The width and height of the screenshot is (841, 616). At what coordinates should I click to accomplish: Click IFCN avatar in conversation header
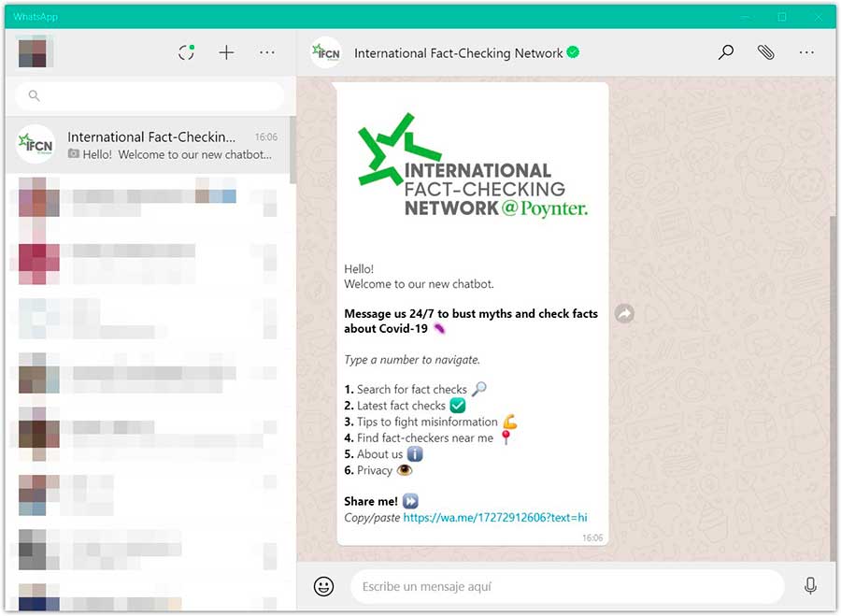(x=326, y=52)
